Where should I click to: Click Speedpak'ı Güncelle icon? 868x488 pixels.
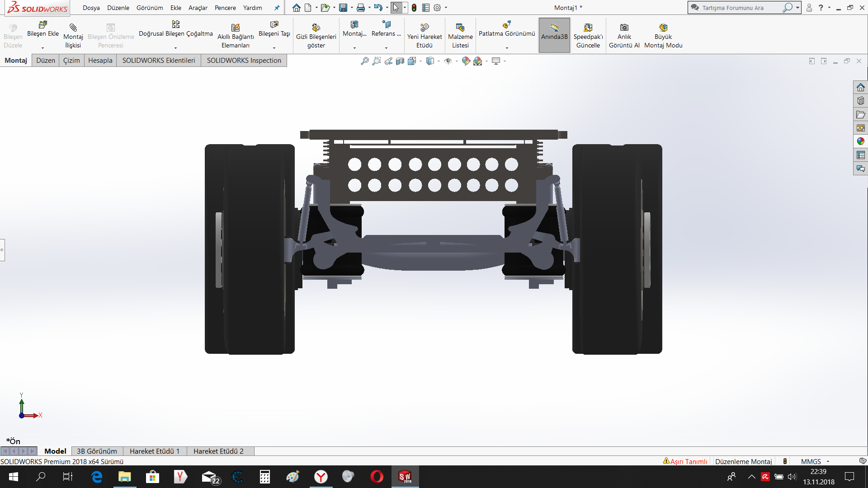coord(588,27)
